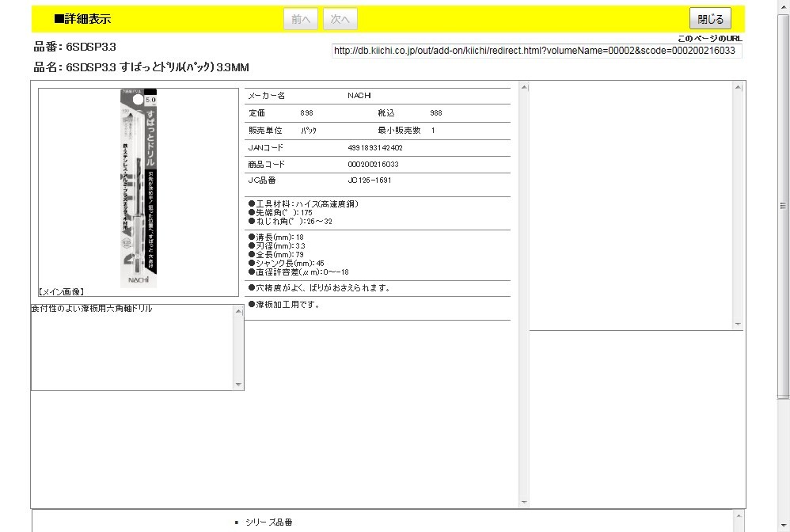Click the 食付性のよい薄板用六角軸ドリル description text

click(92, 309)
